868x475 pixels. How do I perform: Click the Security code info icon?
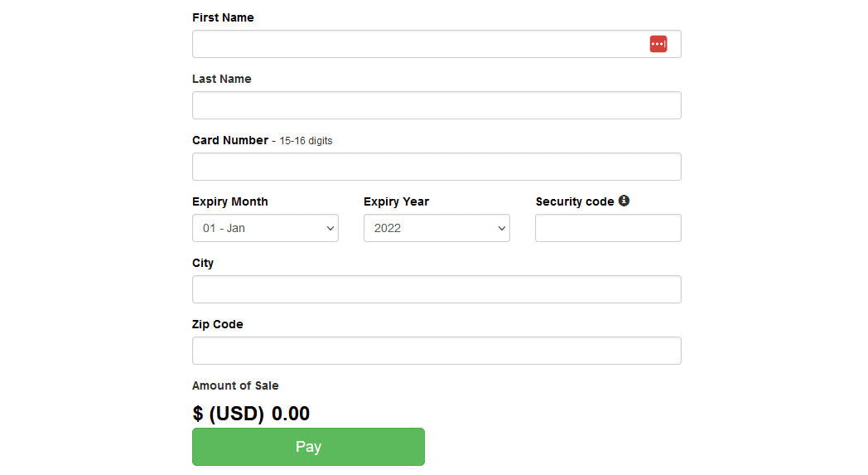pos(624,201)
